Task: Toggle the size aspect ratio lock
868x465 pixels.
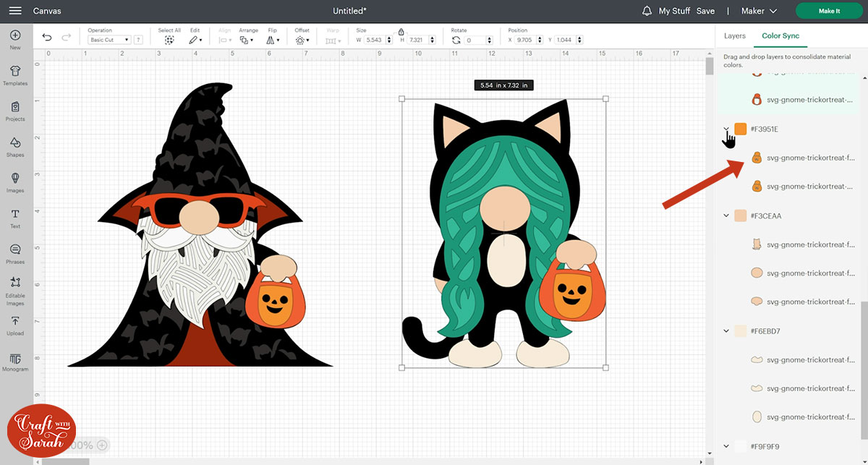Action: [400, 32]
